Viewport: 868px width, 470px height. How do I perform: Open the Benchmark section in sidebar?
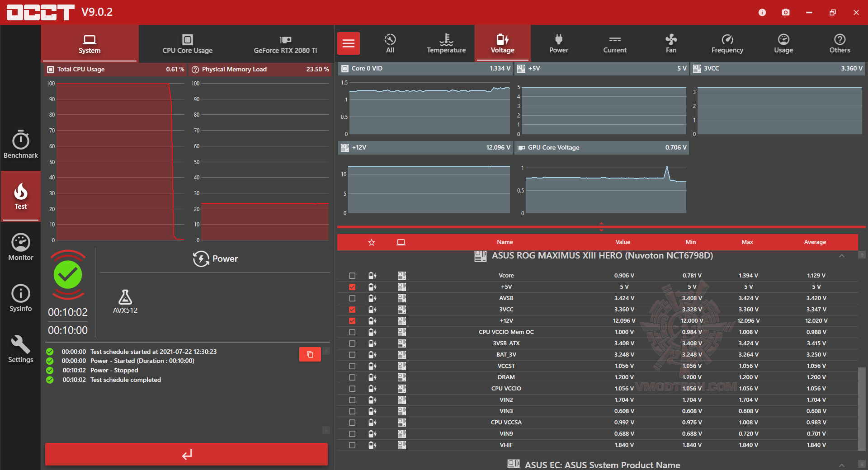pos(21,145)
